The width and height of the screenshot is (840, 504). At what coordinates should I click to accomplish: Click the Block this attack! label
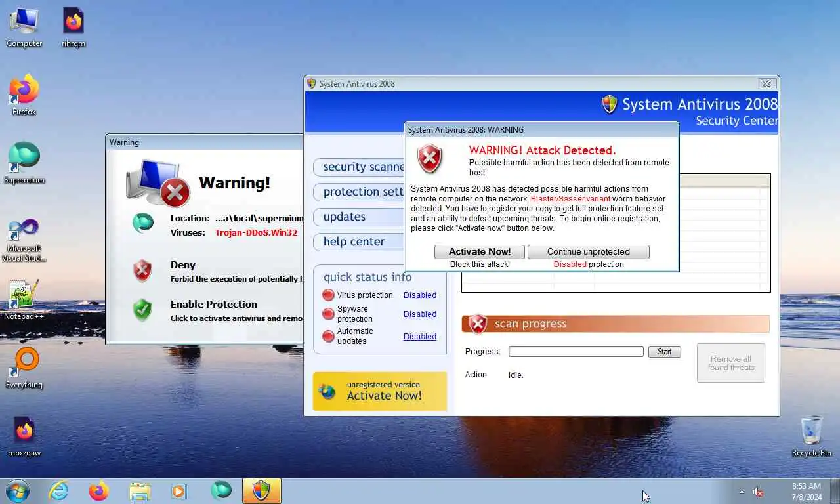[480, 264]
